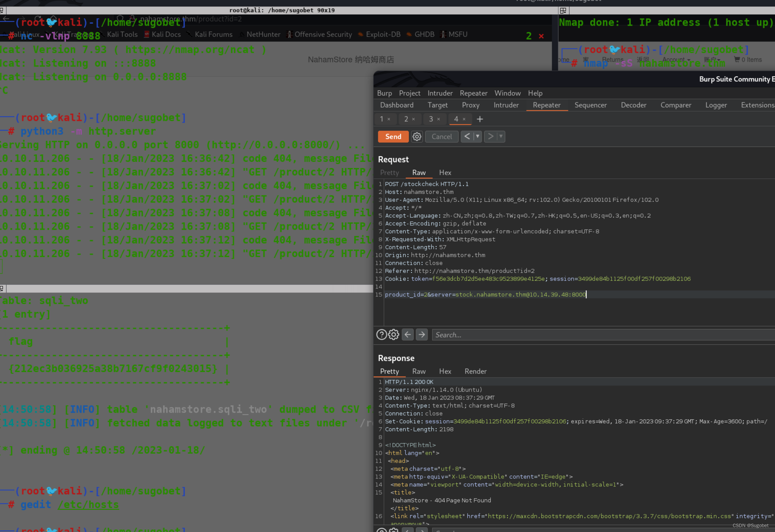
Task: Open Repeater send settings gear icon
Action: pyautogui.click(x=417, y=137)
